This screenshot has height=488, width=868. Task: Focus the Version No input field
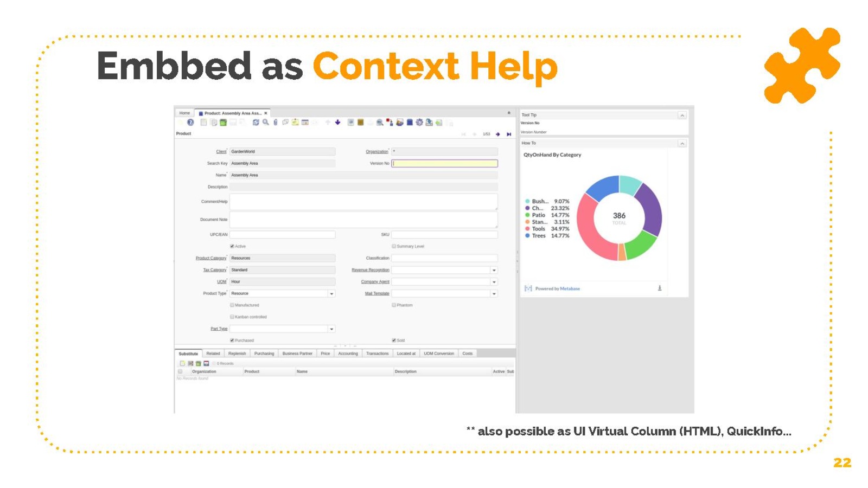pyautogui.click(x=444, y=163)
